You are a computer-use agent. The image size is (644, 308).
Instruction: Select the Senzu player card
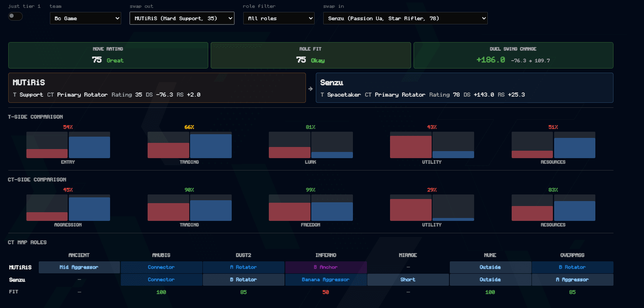(465, 88)
